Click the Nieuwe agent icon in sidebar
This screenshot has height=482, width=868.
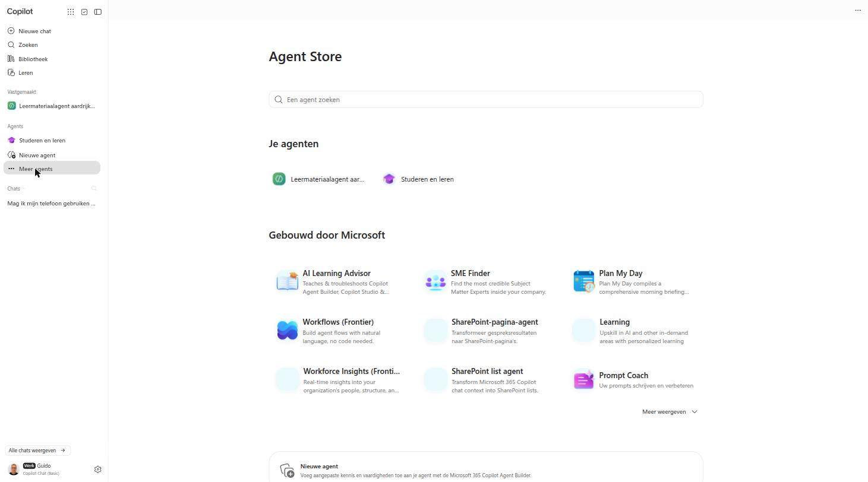click(11, 155)
